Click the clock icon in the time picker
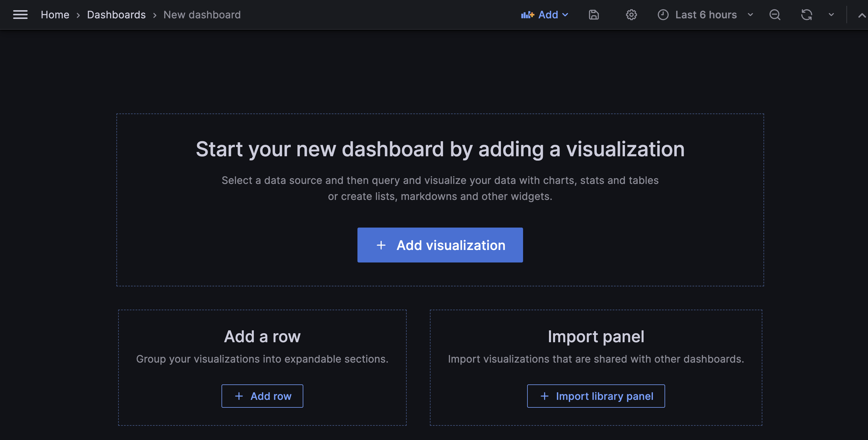This screenshot has height=440, width=868. point(663,15)
